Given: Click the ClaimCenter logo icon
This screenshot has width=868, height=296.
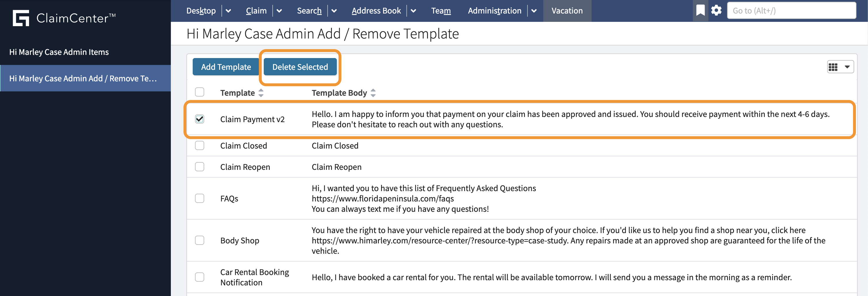Looking at the screenshot, I should [21, 18].
